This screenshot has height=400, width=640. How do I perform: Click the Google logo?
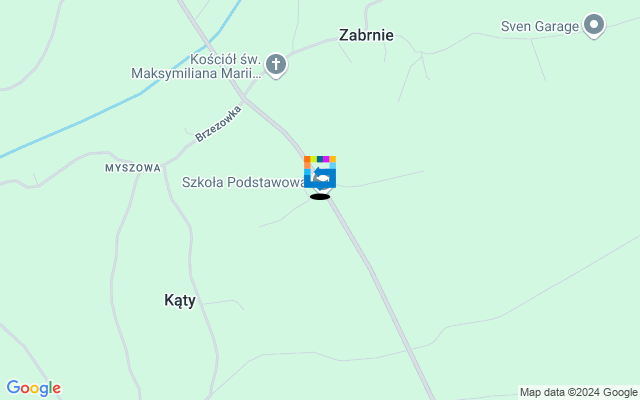pyautogui.click(x=34, y=388)
